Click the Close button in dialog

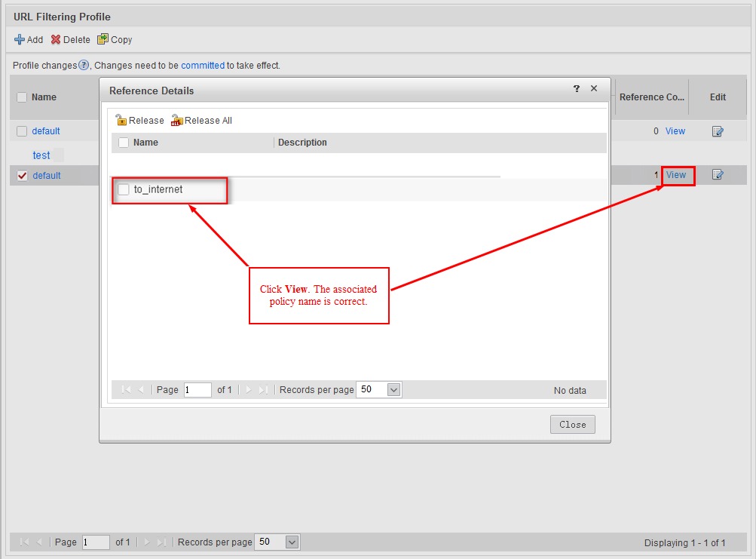[x=572, y=424]
